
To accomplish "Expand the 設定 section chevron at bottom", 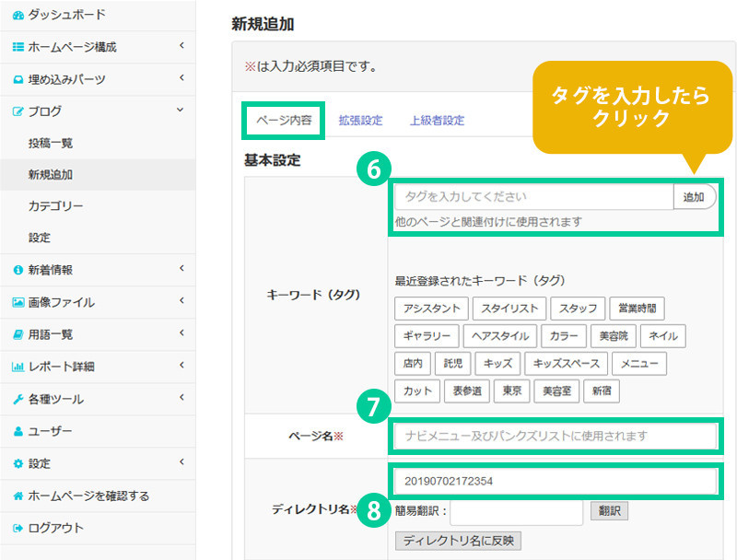I will [x=181, y=462].
